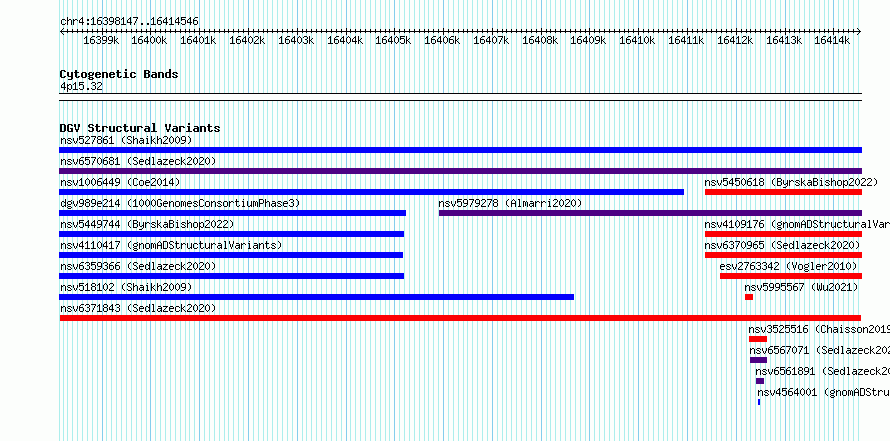Click the 16412k ruler position
The height and width of the screenshot is (441, 890).
click(735, 40)
